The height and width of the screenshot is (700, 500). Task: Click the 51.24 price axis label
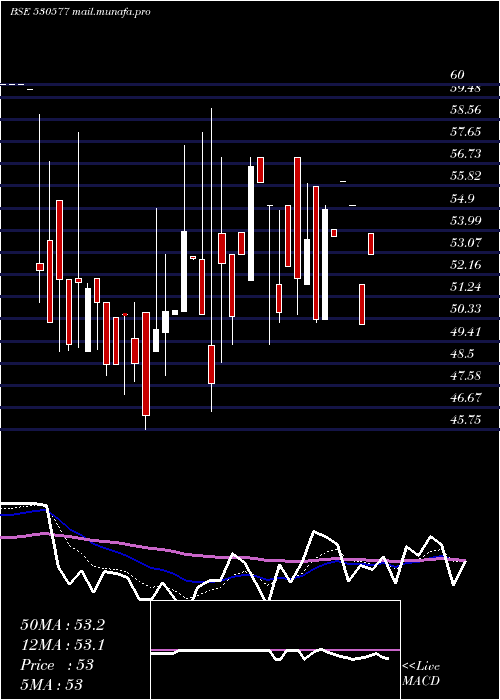click(466, 287)
